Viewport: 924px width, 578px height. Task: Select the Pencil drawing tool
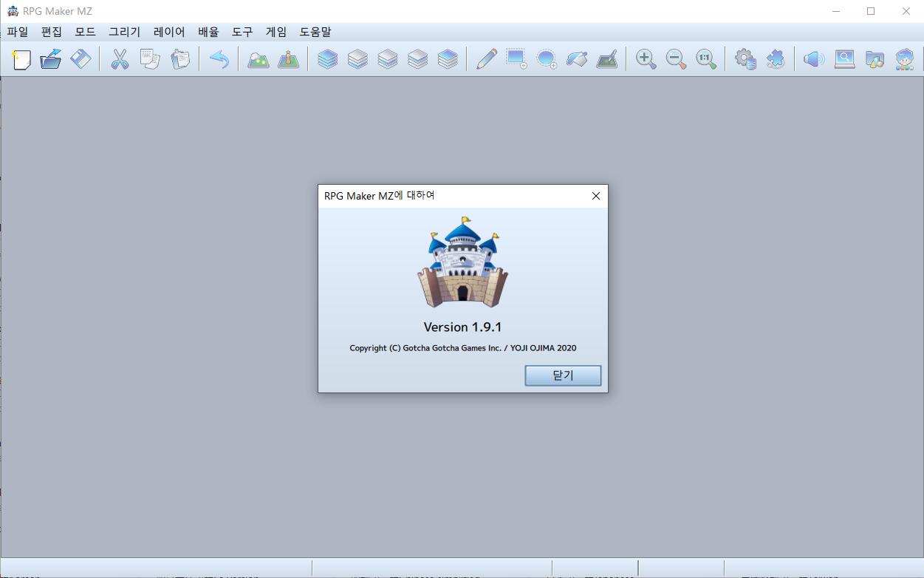(x=486, y=59)
